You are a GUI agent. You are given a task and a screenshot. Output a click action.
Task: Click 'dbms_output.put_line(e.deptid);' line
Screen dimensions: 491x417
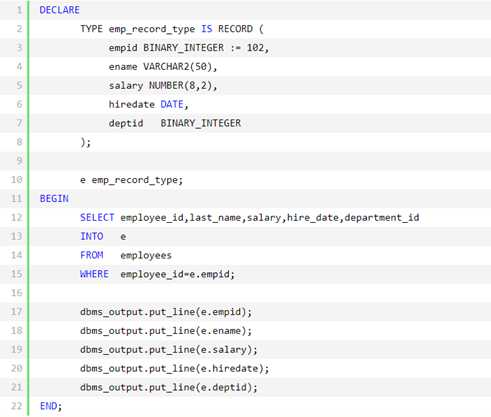(x=169, y=388)
